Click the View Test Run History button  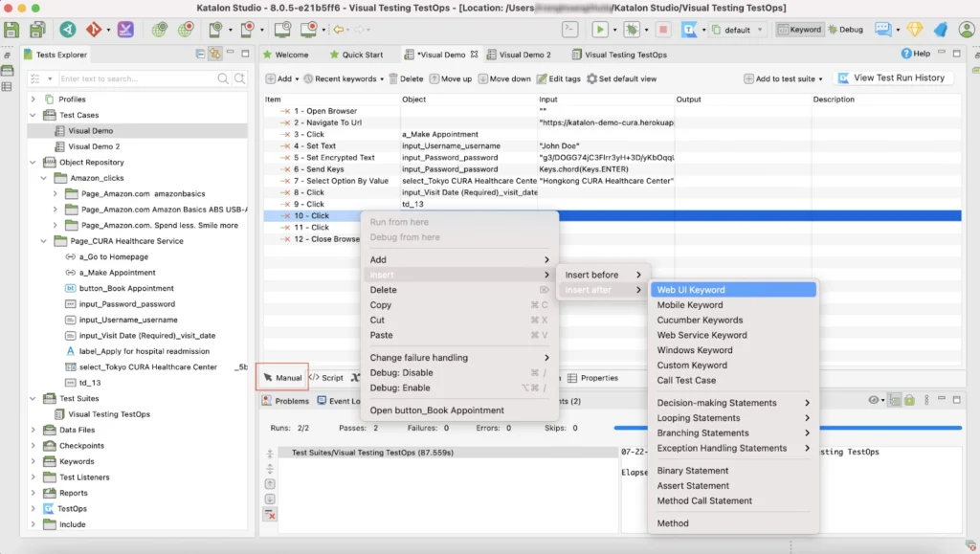click(893, 78)
